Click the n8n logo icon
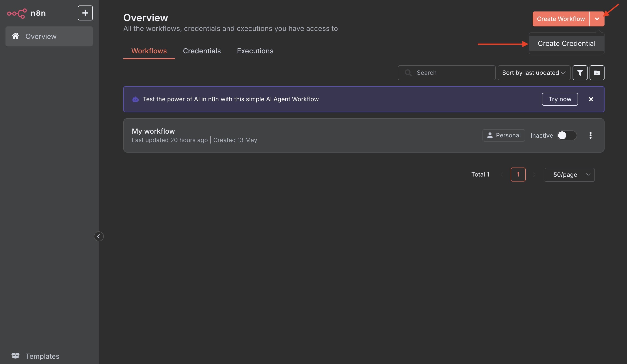Viewport: 627px width, 364px height. [x=17, y=13]
